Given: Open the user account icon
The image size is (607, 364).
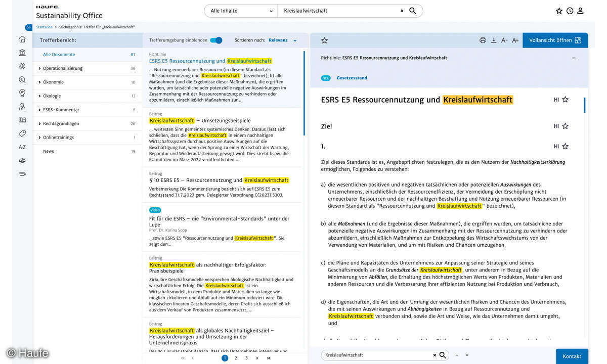Looking at the screenshot, I should tap(580, 11).
